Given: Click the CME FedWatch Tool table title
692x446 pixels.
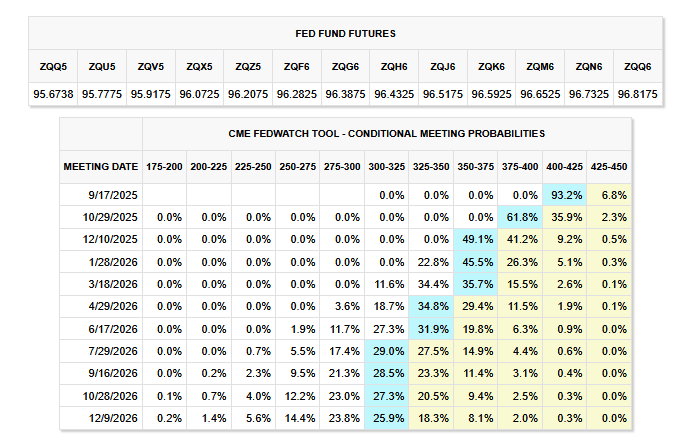Looking at the screenshot, I should pos(387,132).
